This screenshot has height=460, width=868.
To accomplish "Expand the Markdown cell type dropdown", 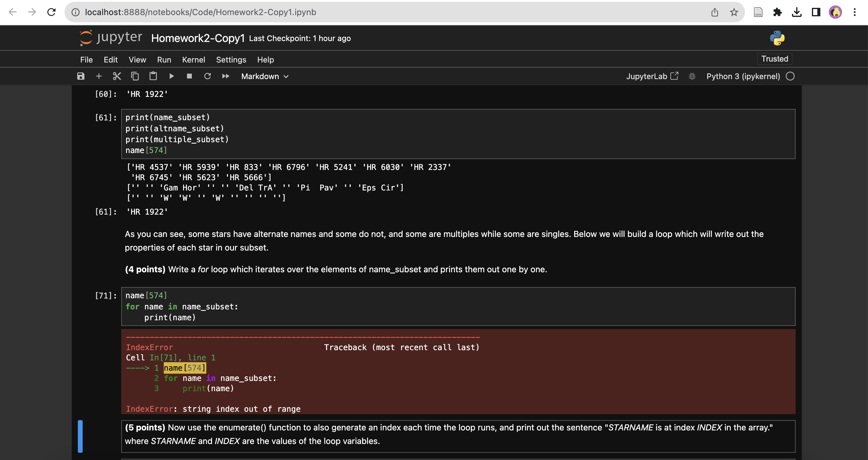I will tap(265, 76).
